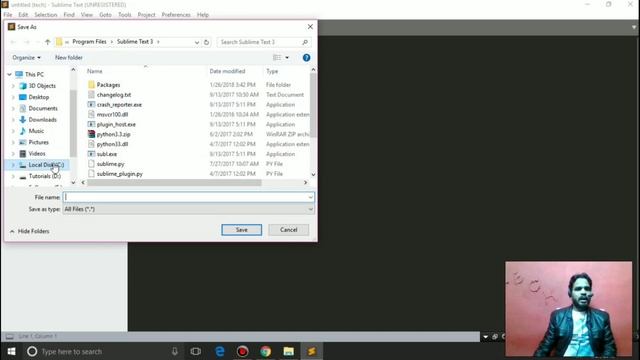Click the Back navigation arrow
640x360 pixels.
(13, 42)
